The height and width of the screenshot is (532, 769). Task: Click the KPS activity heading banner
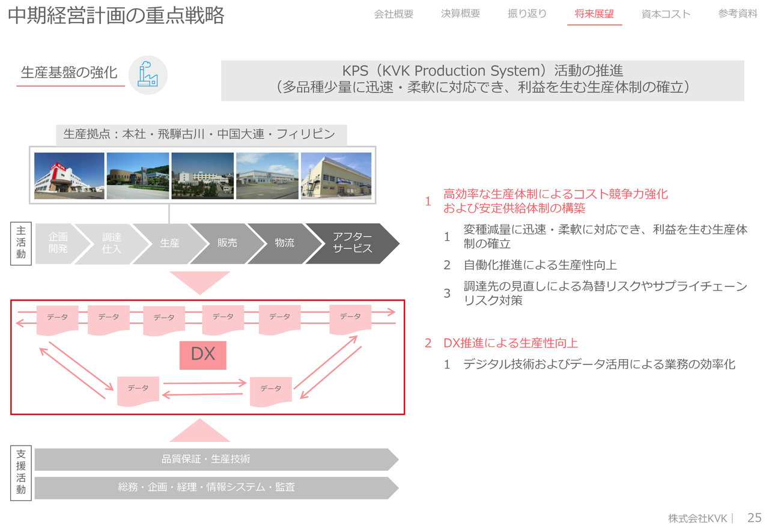(482, 80)
